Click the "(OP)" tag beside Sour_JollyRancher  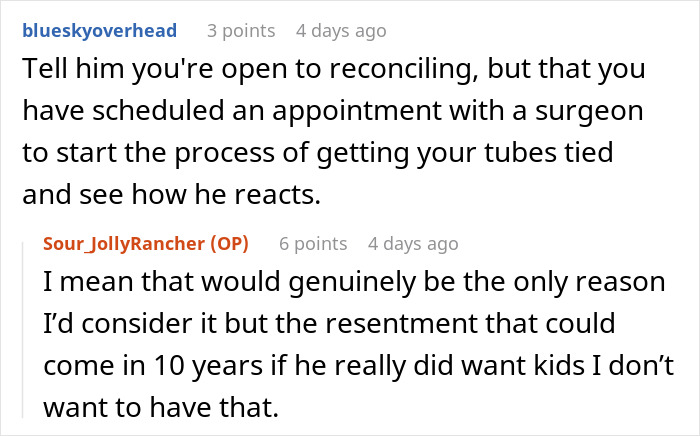pos(224,244)
